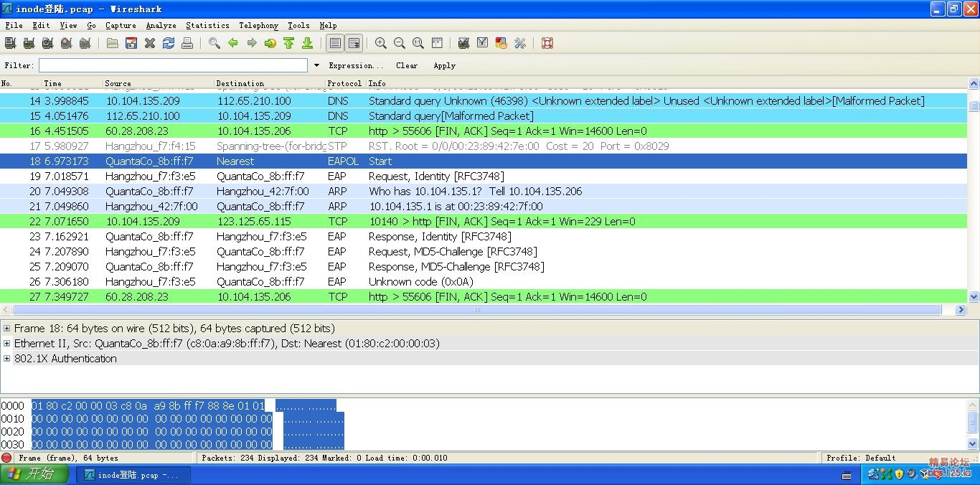Reset zoom to normal size
Image resolution: width=980 pixels, height=485 pixels.
418,43
